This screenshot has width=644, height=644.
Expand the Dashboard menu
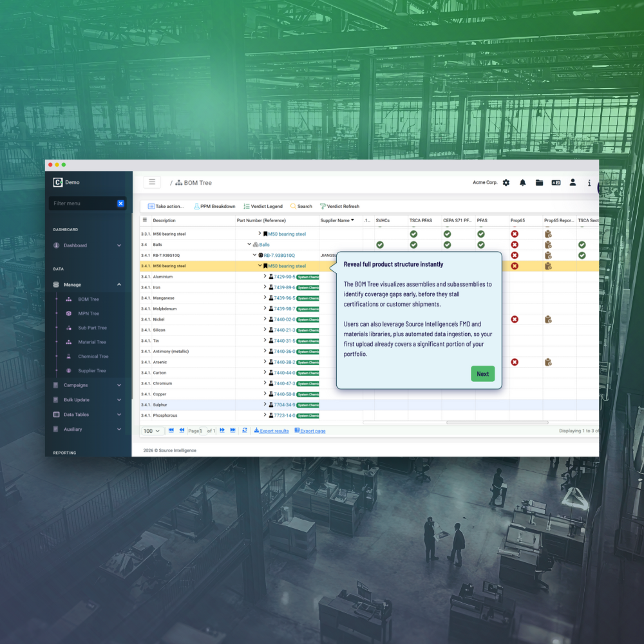click(88, 245)
